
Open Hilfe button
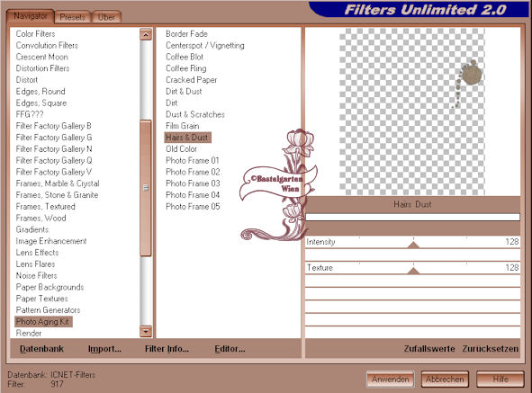click(500, 380)
